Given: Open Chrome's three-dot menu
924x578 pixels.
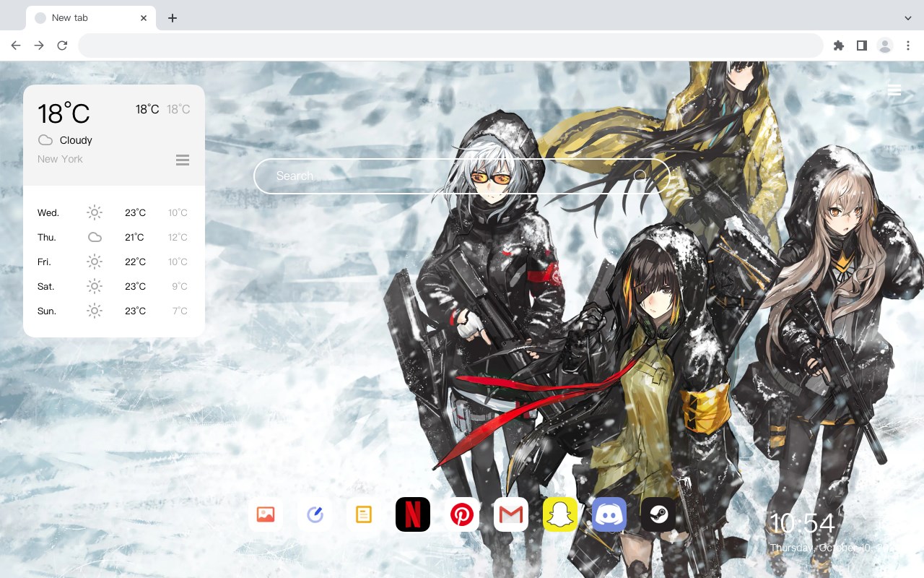Looking at the screenshot, I should click(x=908, y=46).
